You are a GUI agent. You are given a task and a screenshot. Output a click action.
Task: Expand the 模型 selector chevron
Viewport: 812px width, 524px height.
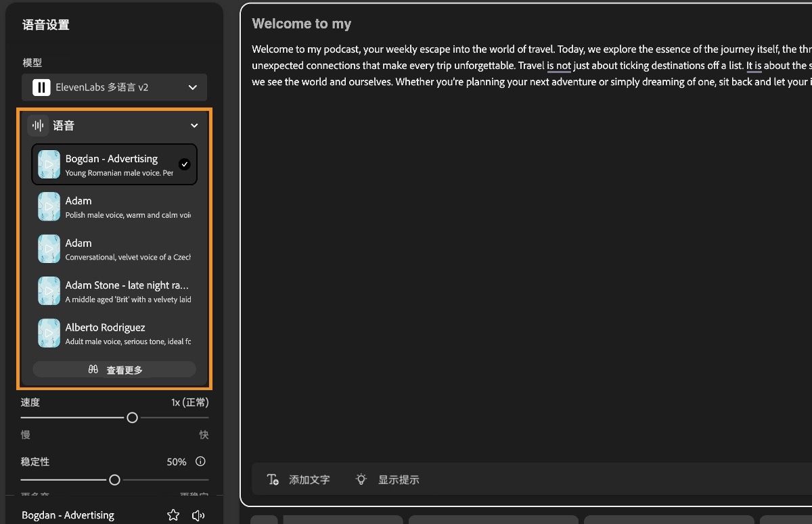(x=191, y=87)
